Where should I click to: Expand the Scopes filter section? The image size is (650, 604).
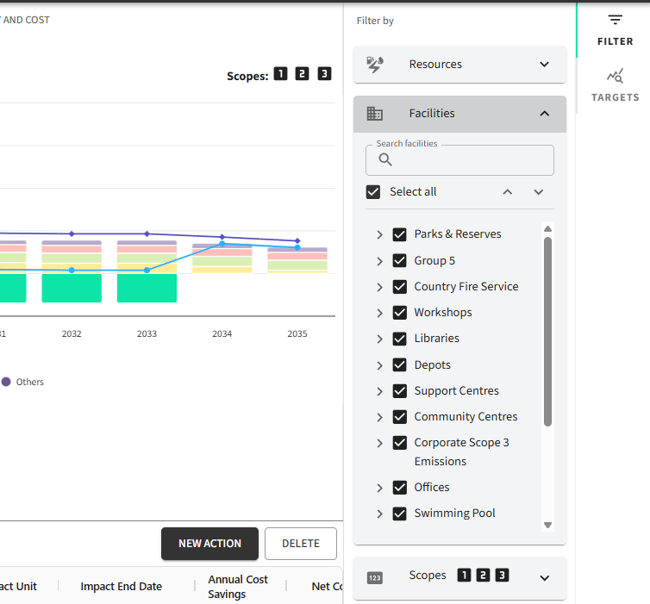[544, 577]
